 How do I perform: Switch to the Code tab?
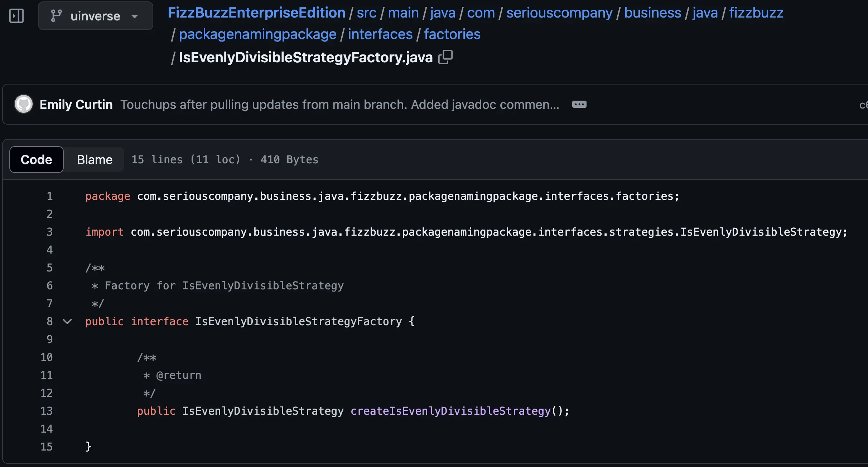(36, 159)
